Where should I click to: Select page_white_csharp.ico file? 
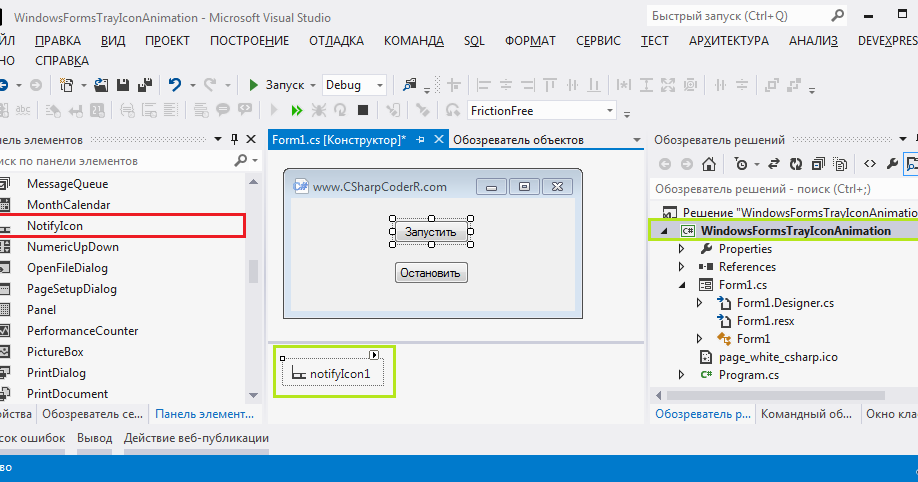point(777,357)
